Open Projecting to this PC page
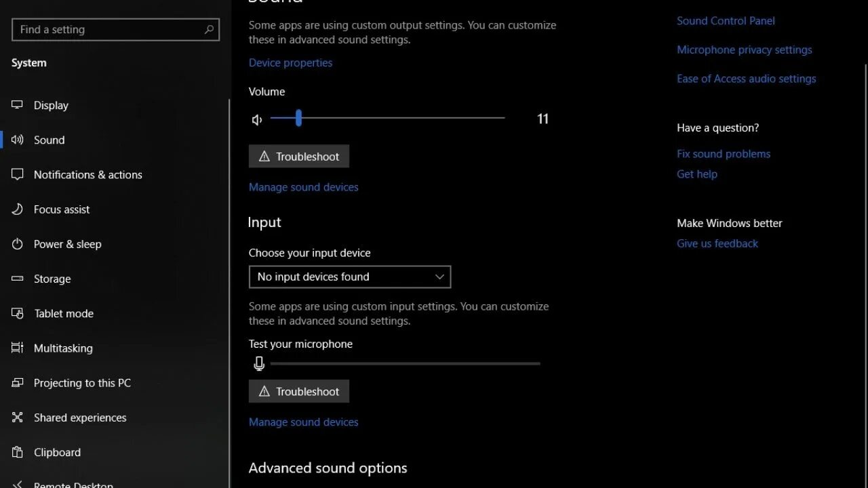868x488 pixels. (82, 383)
